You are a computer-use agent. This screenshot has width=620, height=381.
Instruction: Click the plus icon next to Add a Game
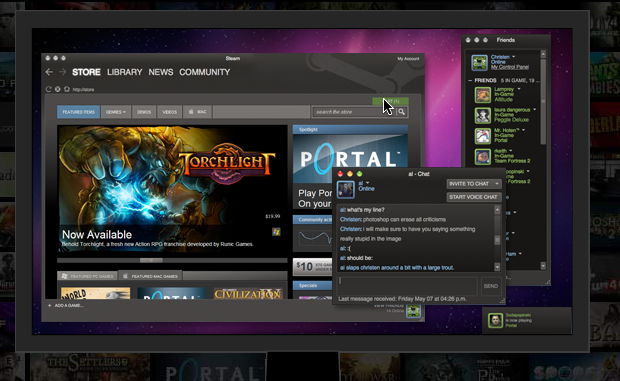point(49,306)
